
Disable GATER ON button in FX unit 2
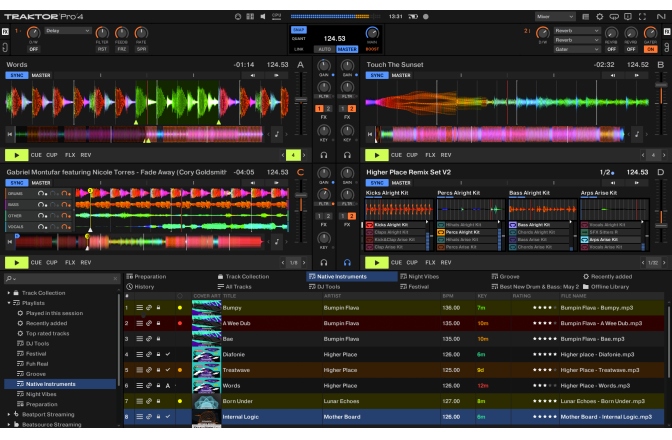651,49
